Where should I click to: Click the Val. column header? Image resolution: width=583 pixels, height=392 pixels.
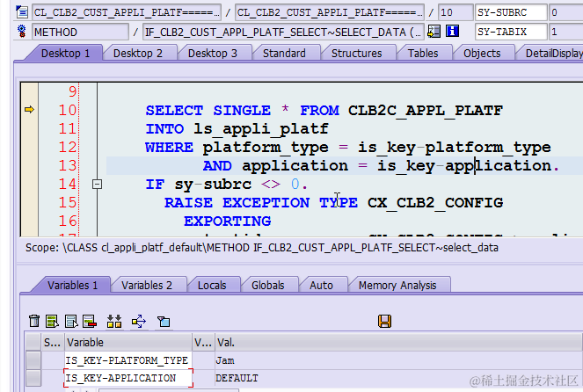(398, 342)
